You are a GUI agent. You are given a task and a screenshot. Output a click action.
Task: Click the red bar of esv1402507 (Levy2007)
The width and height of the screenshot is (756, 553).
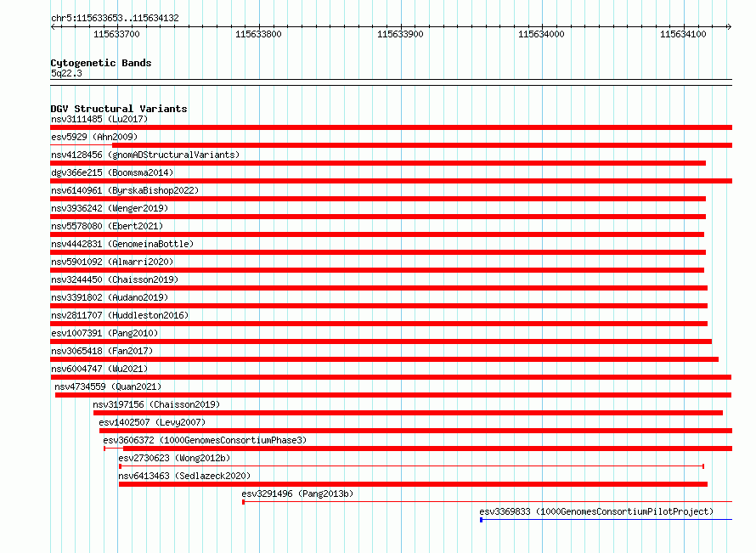415,431
